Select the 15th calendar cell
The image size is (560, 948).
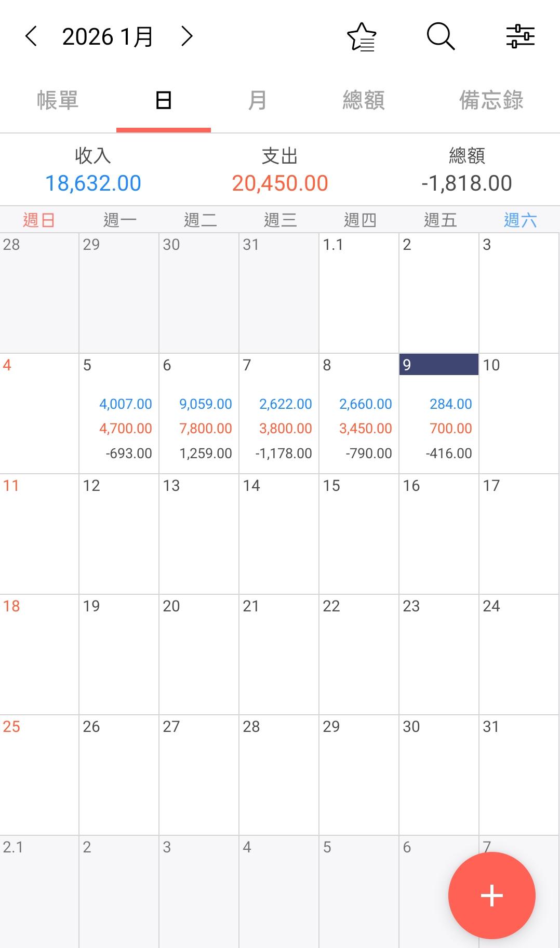(359, 534)
